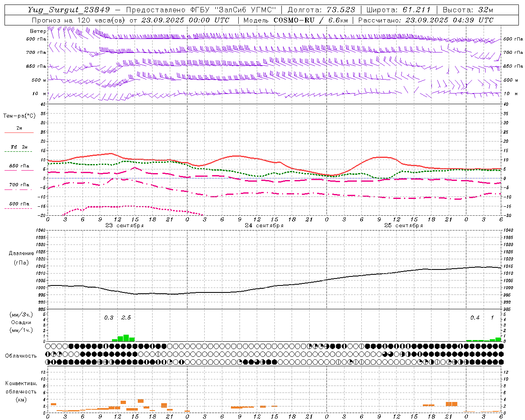Click the 24 сентября date label
525x420 pixels.
pos(264,226)
